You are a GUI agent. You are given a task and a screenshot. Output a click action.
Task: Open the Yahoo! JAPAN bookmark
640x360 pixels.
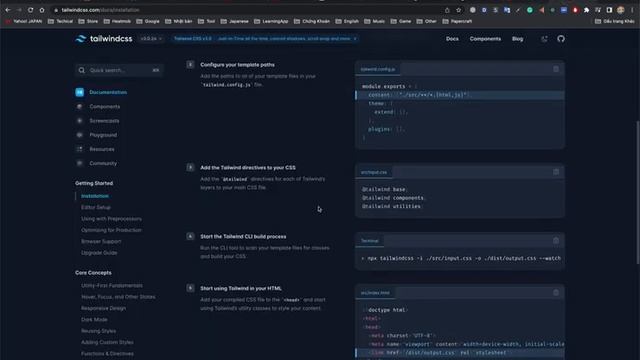(24, 21)
